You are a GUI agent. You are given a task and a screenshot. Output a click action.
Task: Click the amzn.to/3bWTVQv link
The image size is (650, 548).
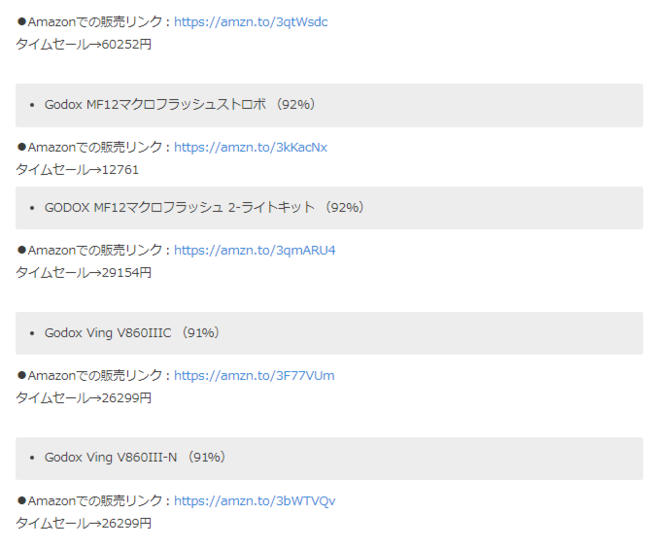(x=255, y=501)
